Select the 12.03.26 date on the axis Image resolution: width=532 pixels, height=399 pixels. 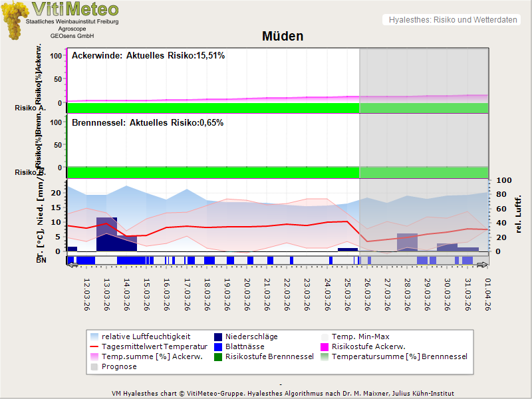click(87, 294)
